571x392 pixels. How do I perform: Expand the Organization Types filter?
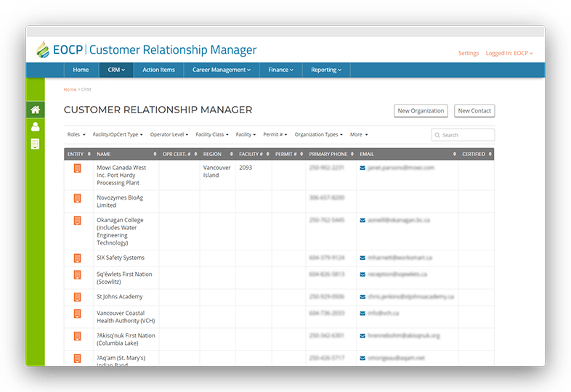(319, 135)
